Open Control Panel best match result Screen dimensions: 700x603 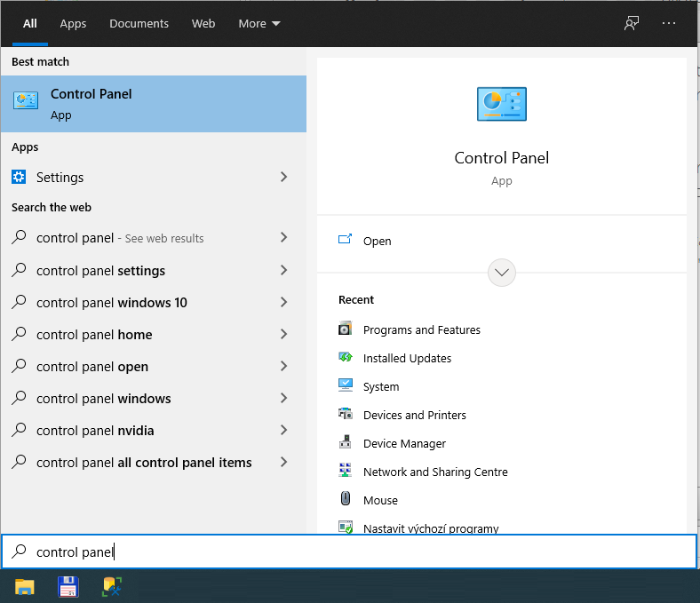[x=154, y=104]
